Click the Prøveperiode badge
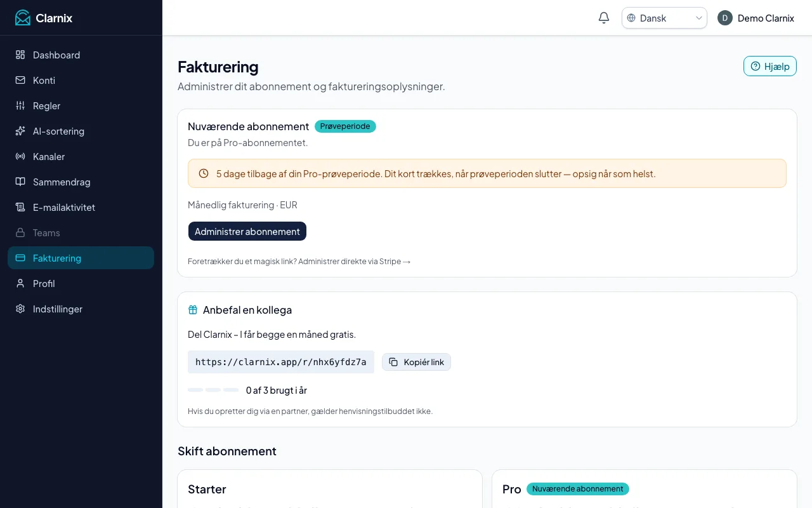 click(x=345, y=126)
